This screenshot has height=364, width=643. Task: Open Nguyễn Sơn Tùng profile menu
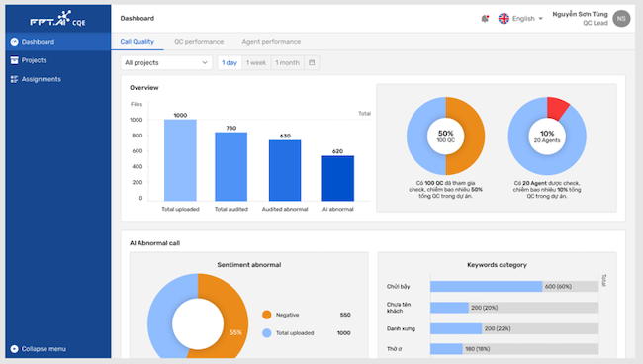pyautogui.click(x=580, y=18)
